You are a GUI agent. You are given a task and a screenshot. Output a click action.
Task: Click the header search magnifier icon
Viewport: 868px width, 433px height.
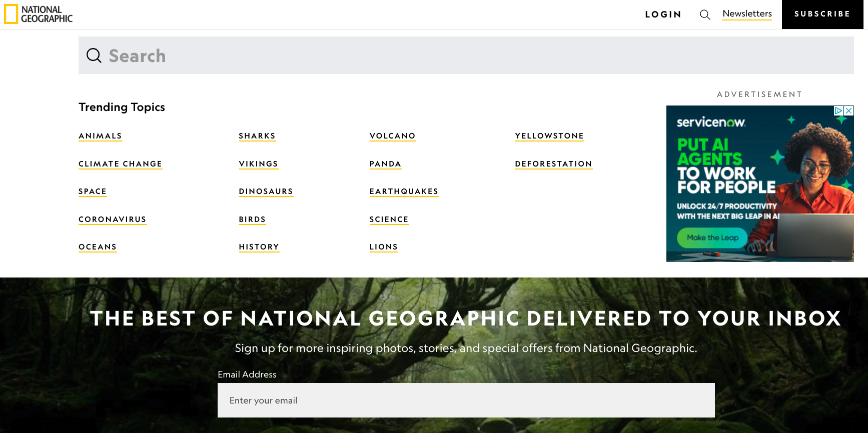point(705,14)
